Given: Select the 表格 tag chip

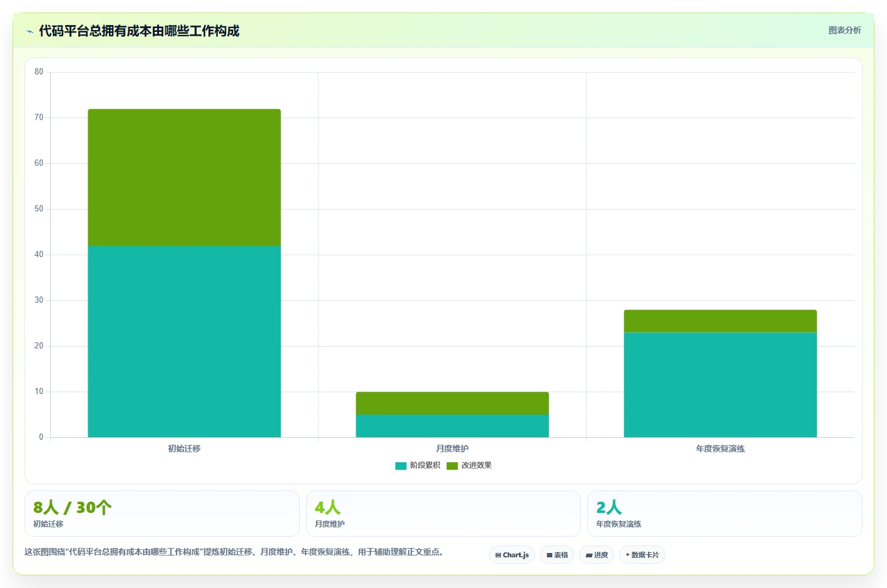Looking at the screenshot, I should [x=557, y=555].
